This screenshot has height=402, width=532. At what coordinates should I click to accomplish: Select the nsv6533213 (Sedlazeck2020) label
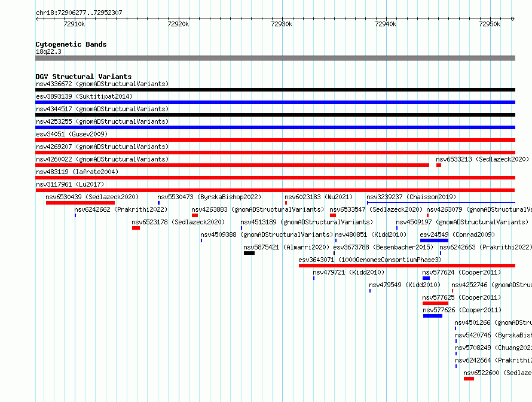tap(482, 159)
